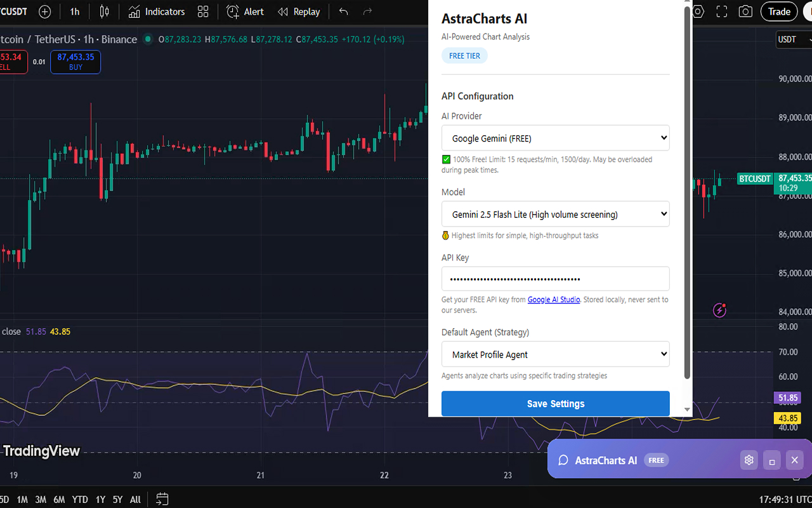Viewport: 812px width, 508px height.
Task: Select the 1M date range
Action: pos(22,500)
